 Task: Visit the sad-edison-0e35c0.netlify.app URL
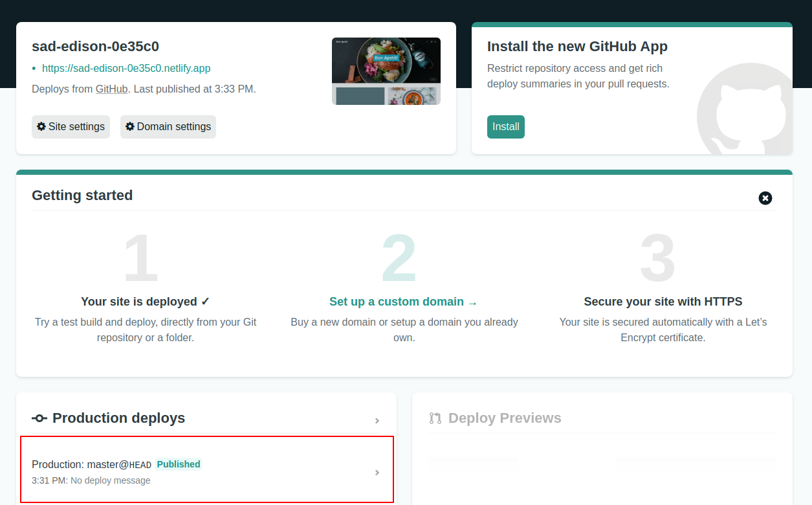coord(126,69)
